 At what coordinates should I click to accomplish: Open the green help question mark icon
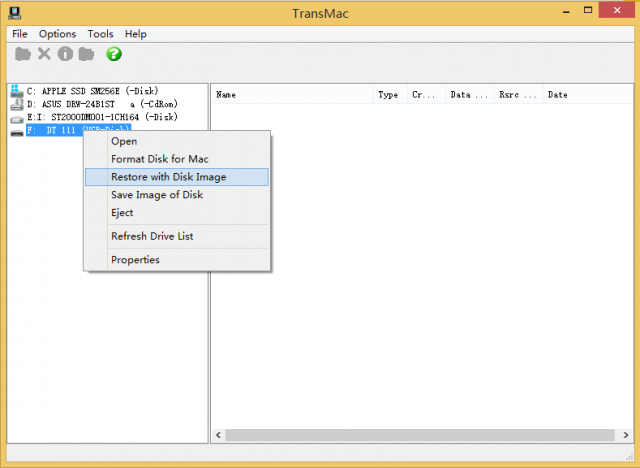[x=114, y=53]
